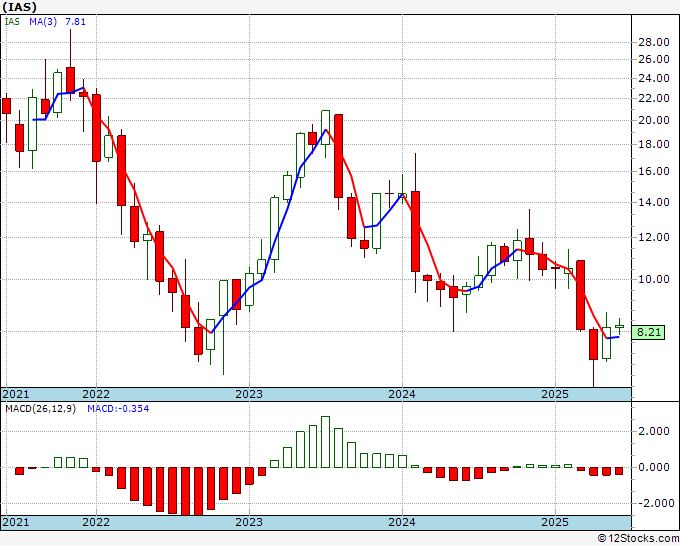Screen dimensions: 680x546
Task: Click the 7.81 moving average value
Action: pyautogui.click(x=75, y=21)
